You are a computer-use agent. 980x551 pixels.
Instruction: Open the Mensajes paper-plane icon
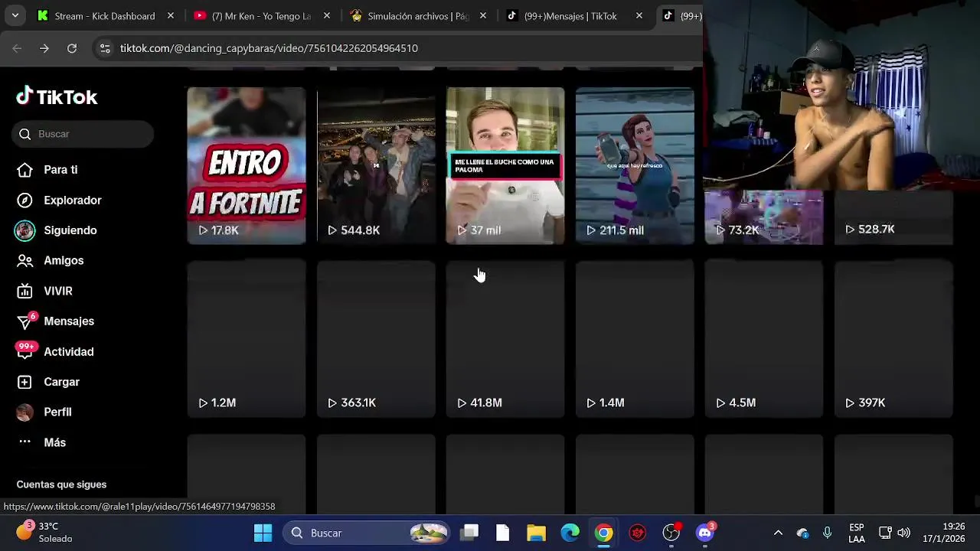click(24, 321)
